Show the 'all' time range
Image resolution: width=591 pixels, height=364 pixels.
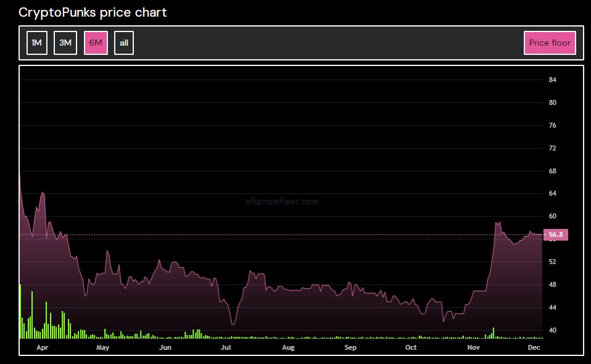pyautogui.click(x=124, y=43)
